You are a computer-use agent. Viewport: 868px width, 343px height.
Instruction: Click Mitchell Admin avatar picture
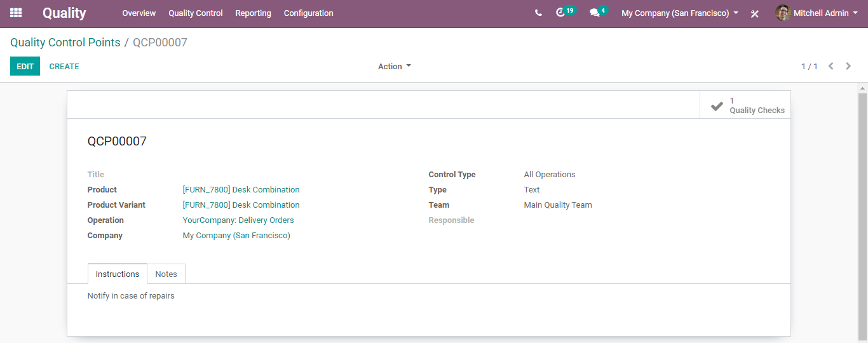coord(783,13)
